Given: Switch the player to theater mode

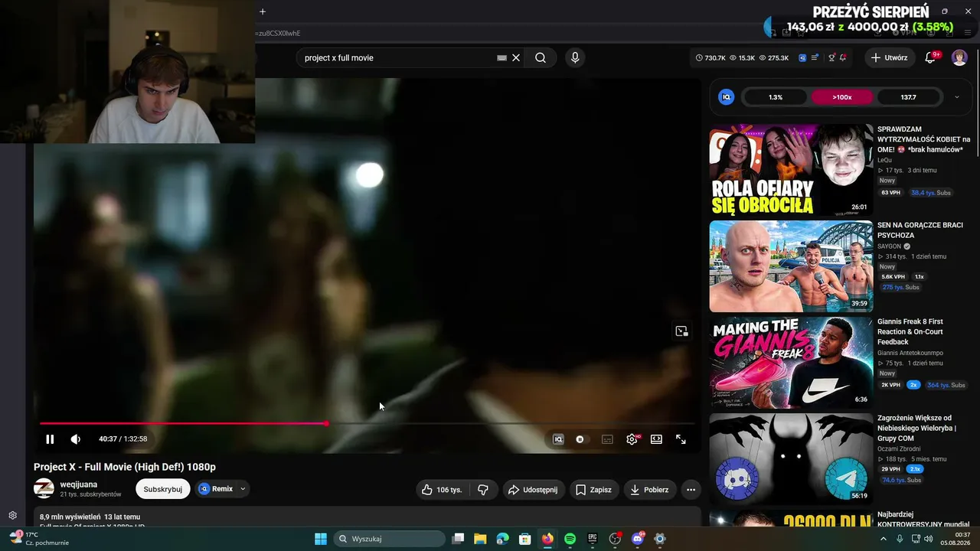Looking at the screenshot, I should pyautogui.click(x=656, y=439).
